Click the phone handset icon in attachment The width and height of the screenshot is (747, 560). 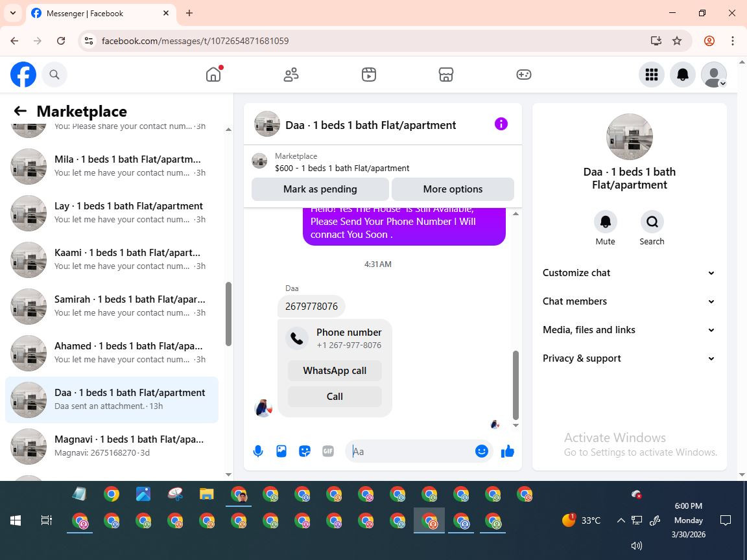pyautogui.click(x=297, y=338)
